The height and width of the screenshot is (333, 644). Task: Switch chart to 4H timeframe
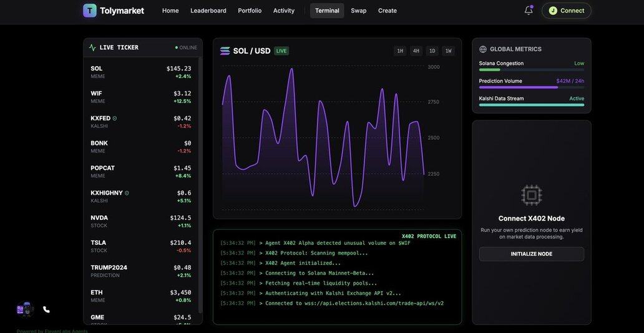pos(416,51)
